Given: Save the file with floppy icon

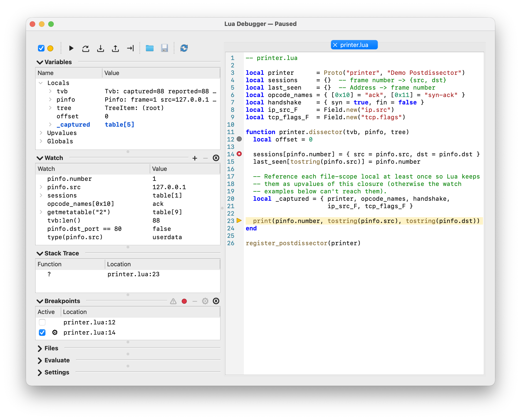Looking at the screenshot, I should (x=165, y=48).
